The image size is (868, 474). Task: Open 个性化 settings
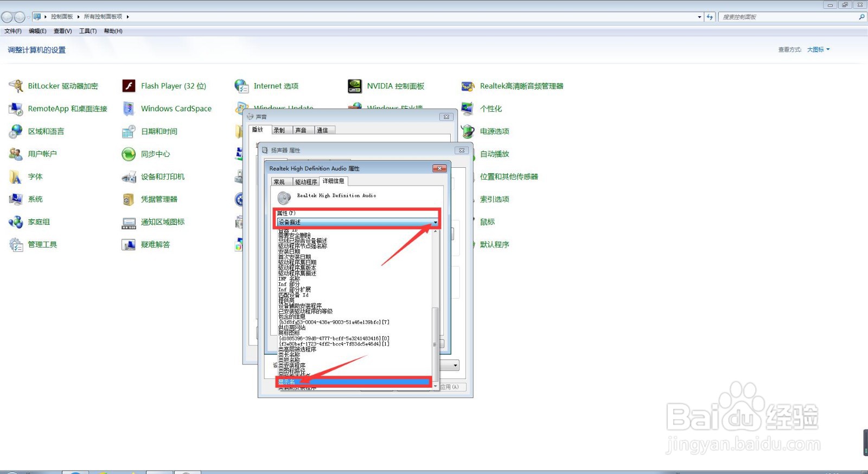[x=482, y=109]
